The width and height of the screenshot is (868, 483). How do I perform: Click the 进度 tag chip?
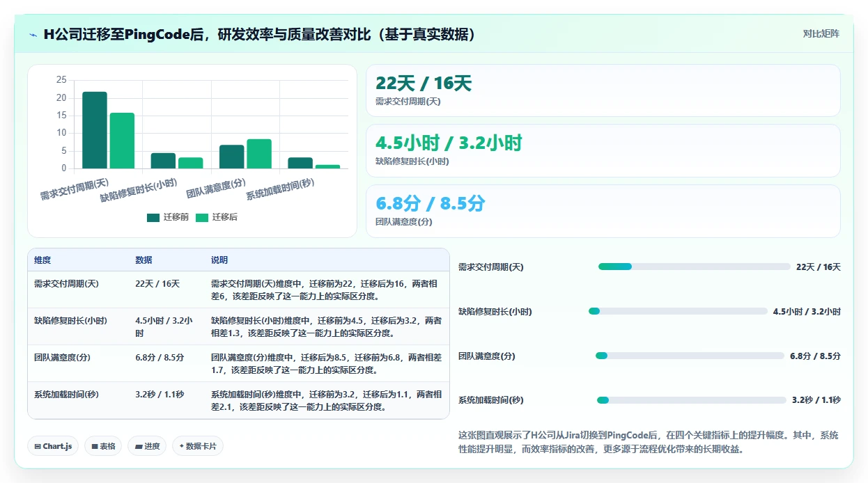tap(147, 446)
